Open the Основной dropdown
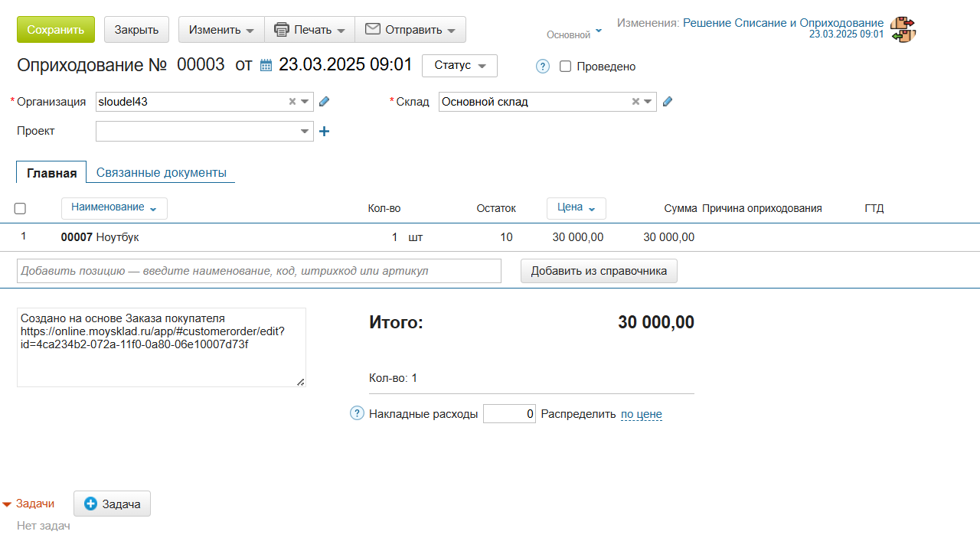 [574, 34]
